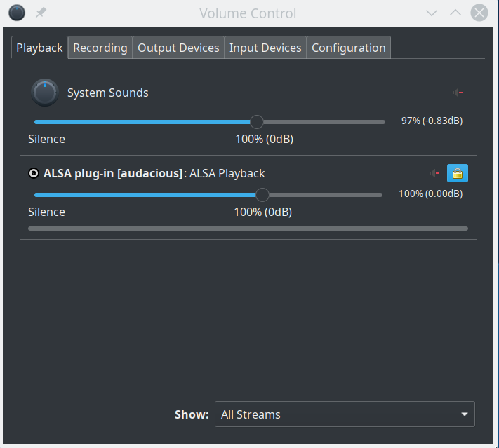Click the System Sounds volume slider handle
The image size is (499, 448).
(257, 122)
